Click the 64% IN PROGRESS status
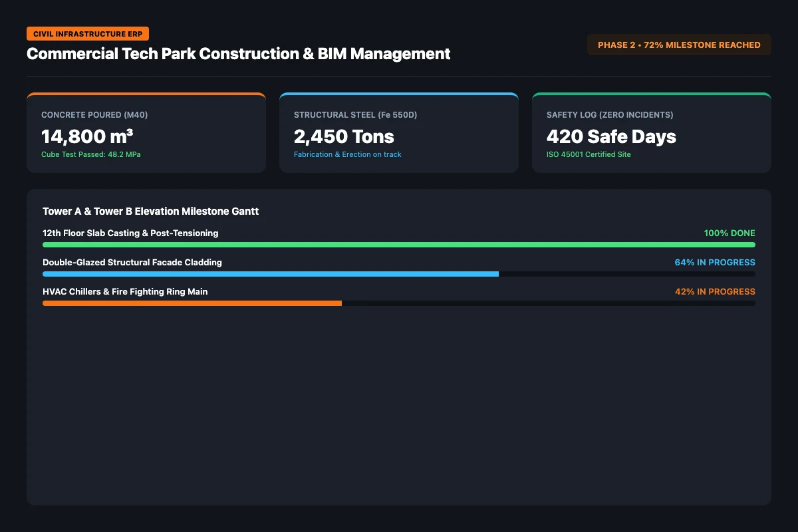This screenshot has height=532, width=798. (x=715, y=263)
